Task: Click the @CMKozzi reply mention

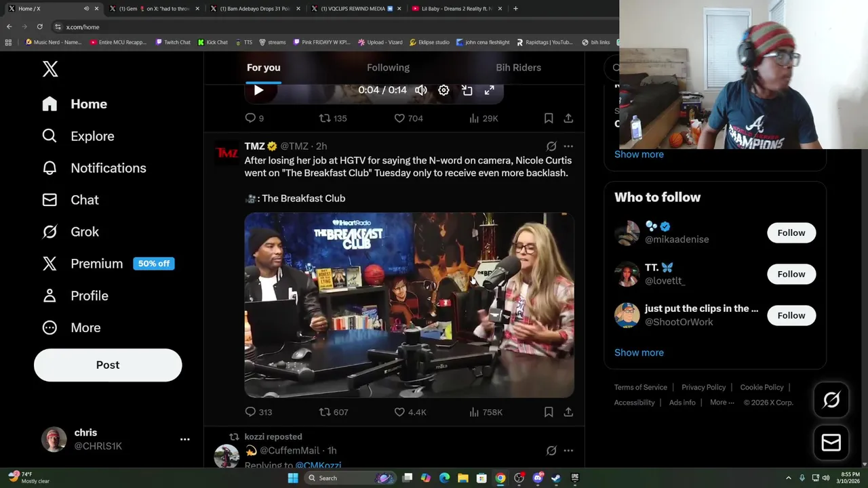Action: (318, 465)
